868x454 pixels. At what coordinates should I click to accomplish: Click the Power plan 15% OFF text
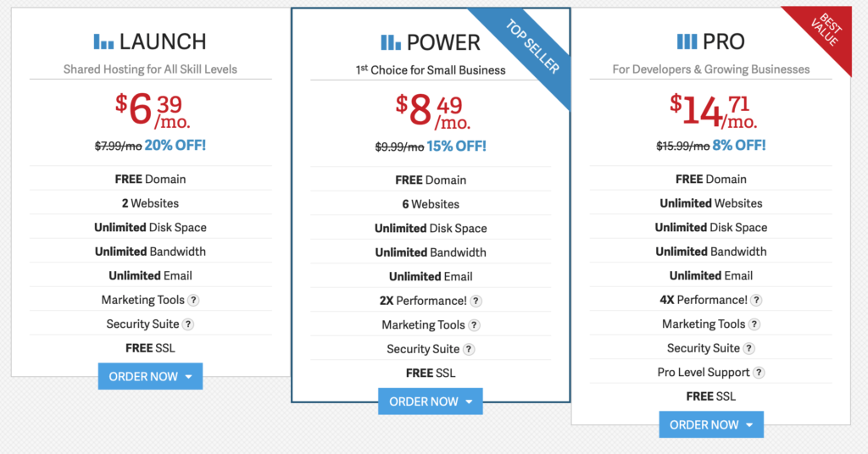456,146
